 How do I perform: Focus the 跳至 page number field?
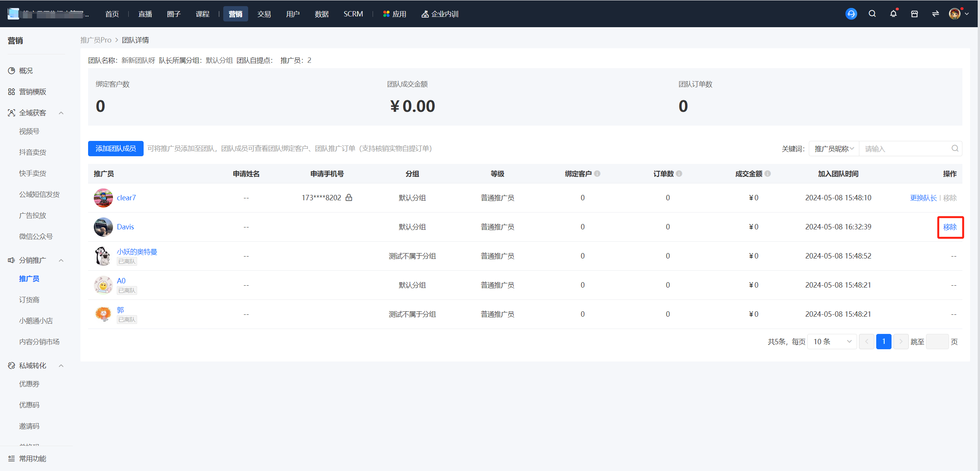[x=937, y=342]
